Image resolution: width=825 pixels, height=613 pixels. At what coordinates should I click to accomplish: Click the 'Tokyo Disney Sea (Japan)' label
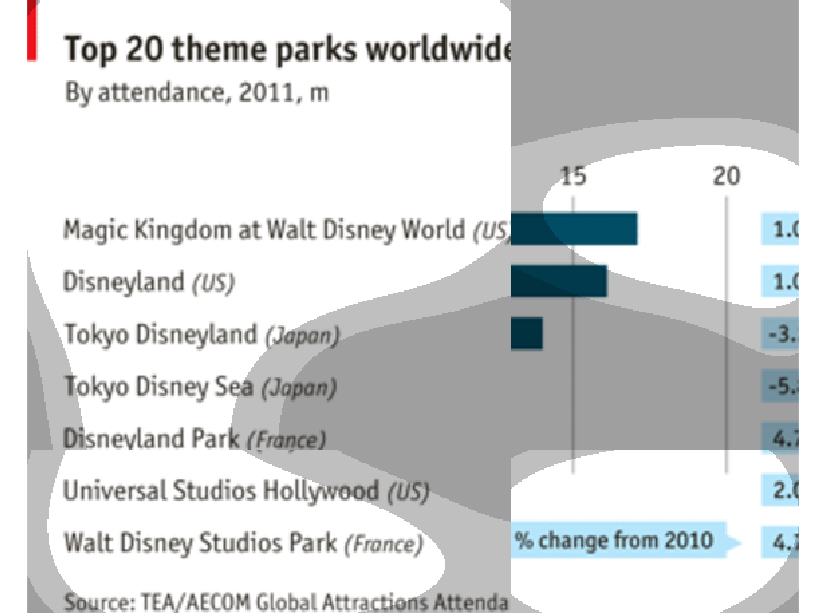click(x=200, y=387)
